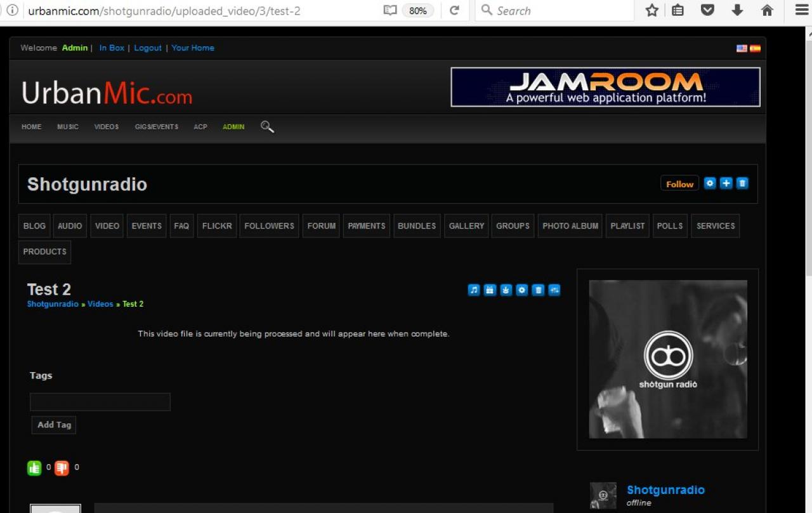
Task: Reset the 80% zoom level indicator
Action: (x=418, y=11)
